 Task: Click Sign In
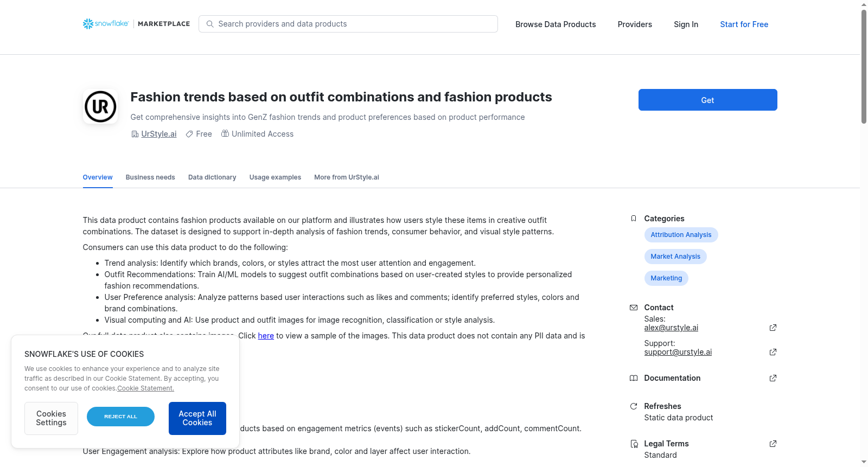(686, 24)
